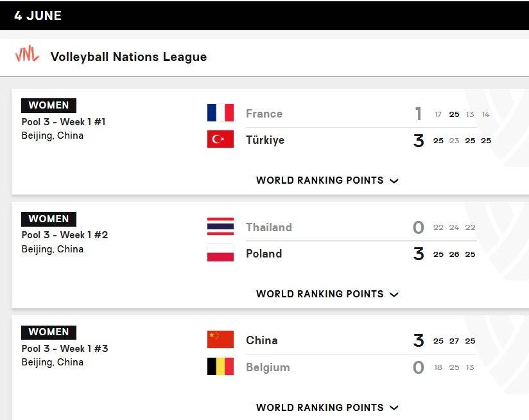
Task: Click the WOMEN tag on match #3
Action: [49, 332]
